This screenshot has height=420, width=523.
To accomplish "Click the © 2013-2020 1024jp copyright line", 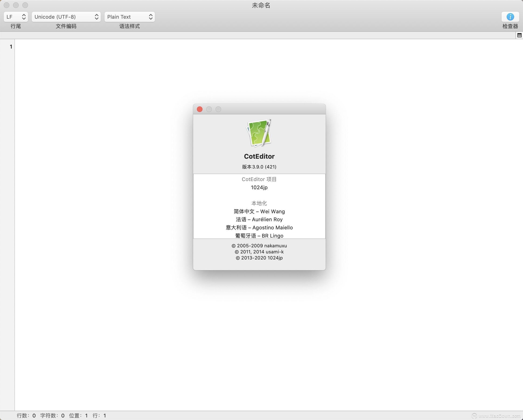I will (259, 258).
